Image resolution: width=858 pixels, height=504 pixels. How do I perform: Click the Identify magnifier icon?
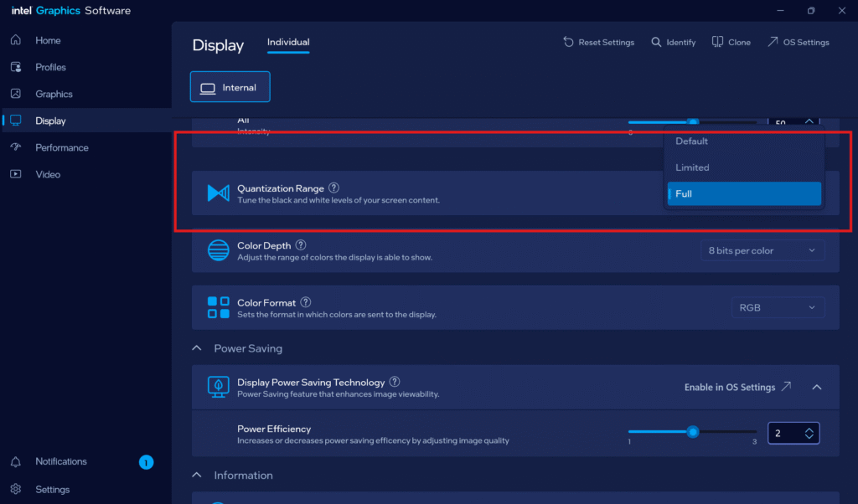click(656, 42)
